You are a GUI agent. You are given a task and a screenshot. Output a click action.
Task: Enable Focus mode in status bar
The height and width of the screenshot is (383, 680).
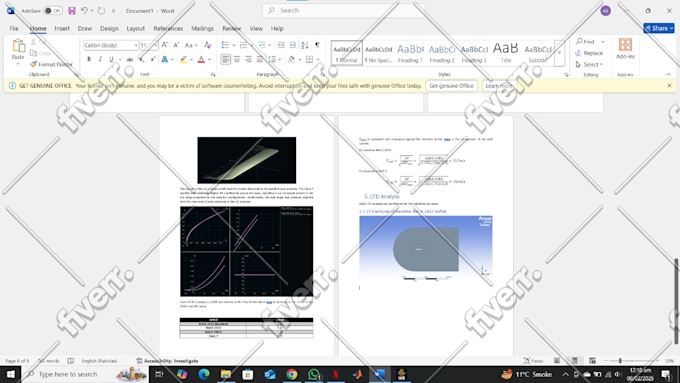coord(533,360)
